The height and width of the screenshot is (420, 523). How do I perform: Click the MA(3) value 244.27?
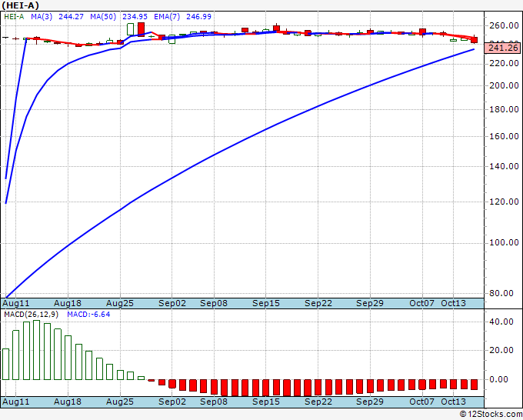coord(71,17)
